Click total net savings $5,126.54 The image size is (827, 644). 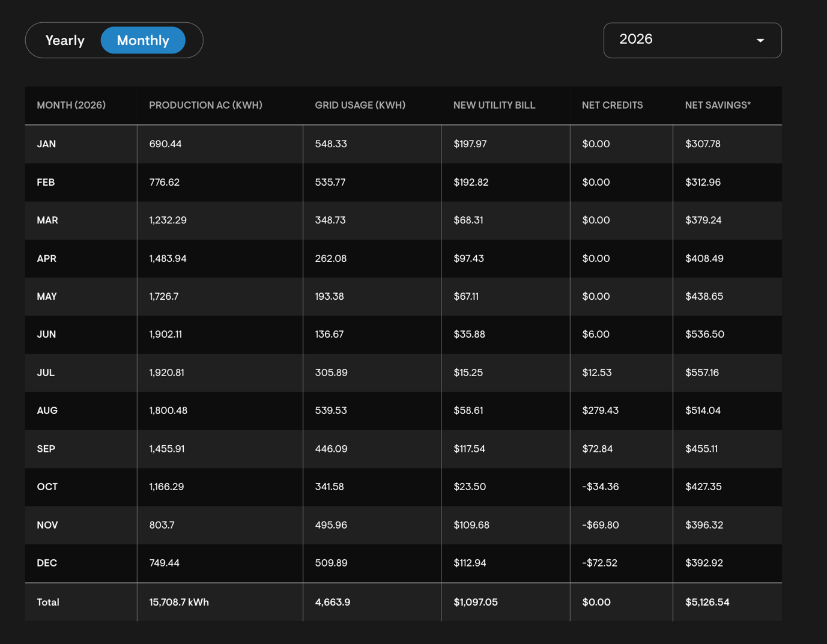[x=707, y=602]
